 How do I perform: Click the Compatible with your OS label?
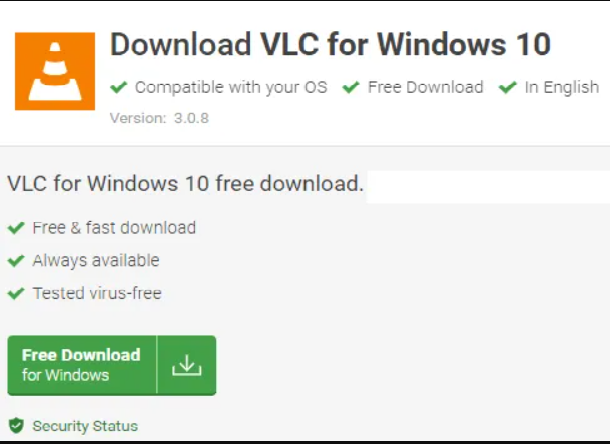click(231, 87)
